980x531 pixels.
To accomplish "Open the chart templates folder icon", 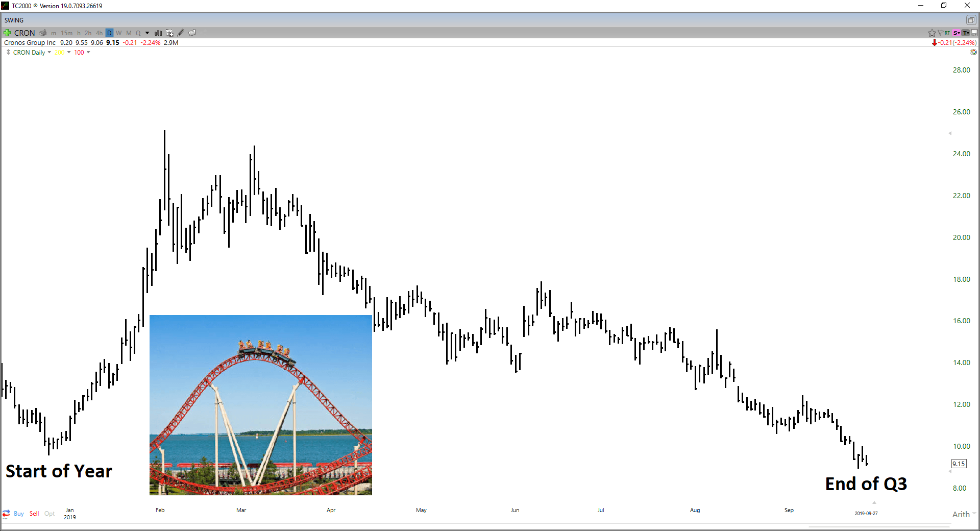I will [x=192, y=33].
